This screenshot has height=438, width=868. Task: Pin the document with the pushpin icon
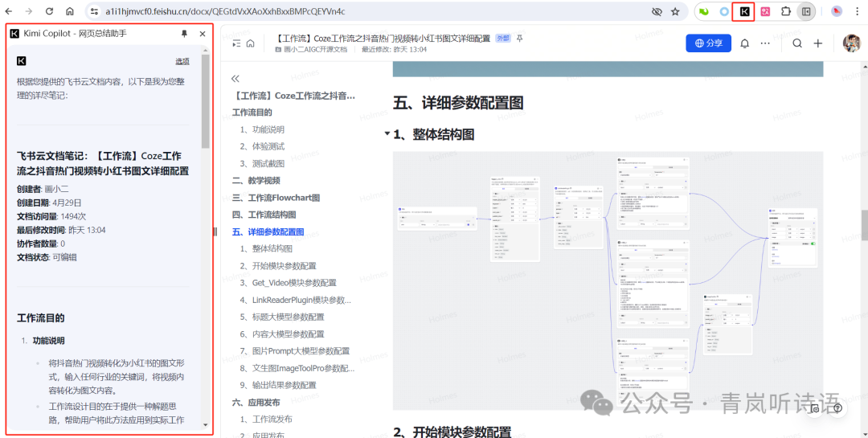pos(519,39)
